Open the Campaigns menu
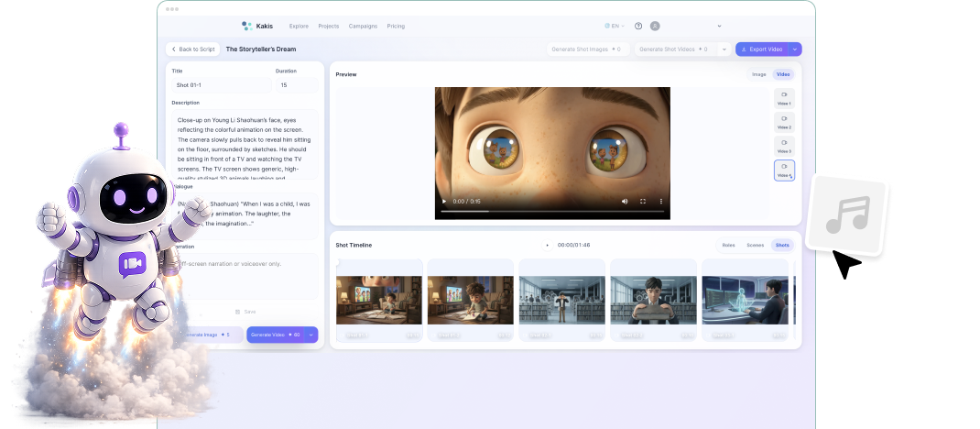 [363, 27]
